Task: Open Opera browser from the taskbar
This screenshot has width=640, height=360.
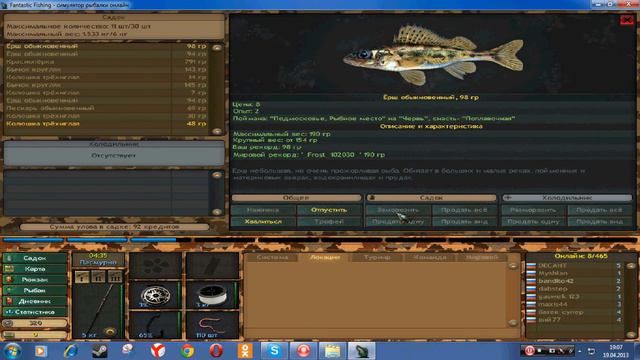Action: tap(216, 351)
